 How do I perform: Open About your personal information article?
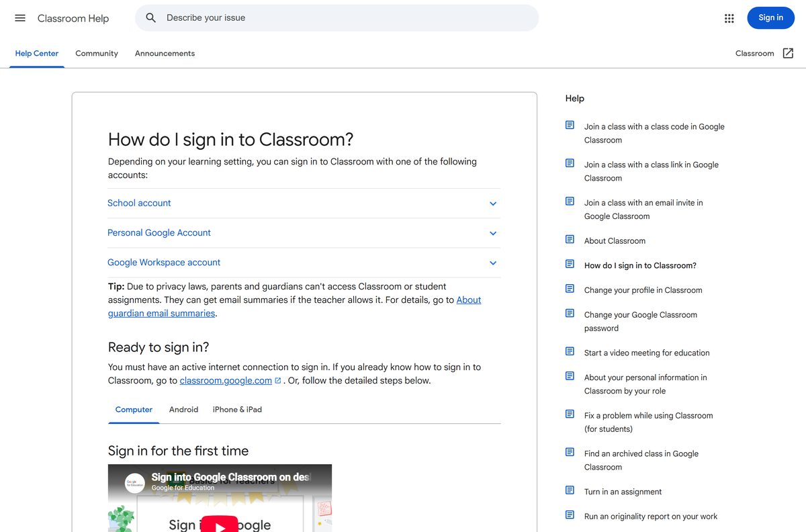click(645, 384)
